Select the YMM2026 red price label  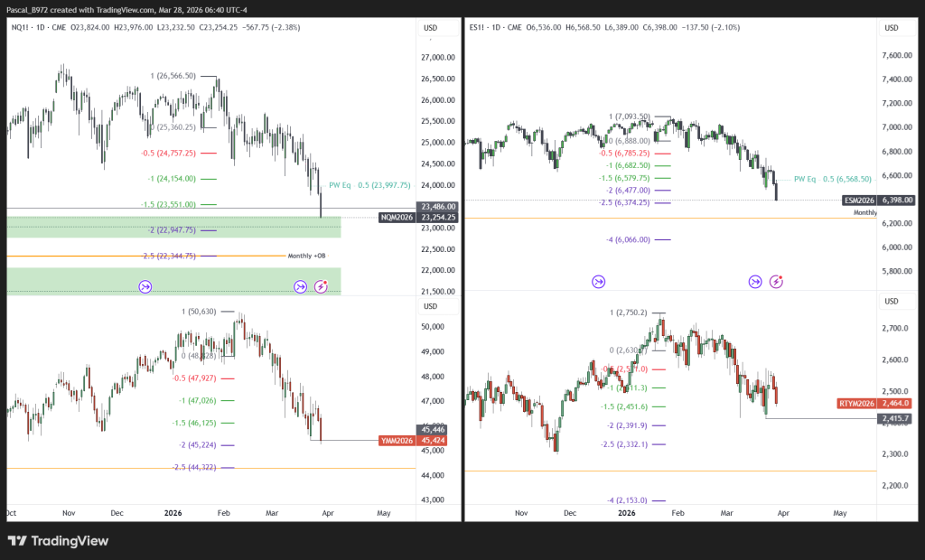point(397,442)
